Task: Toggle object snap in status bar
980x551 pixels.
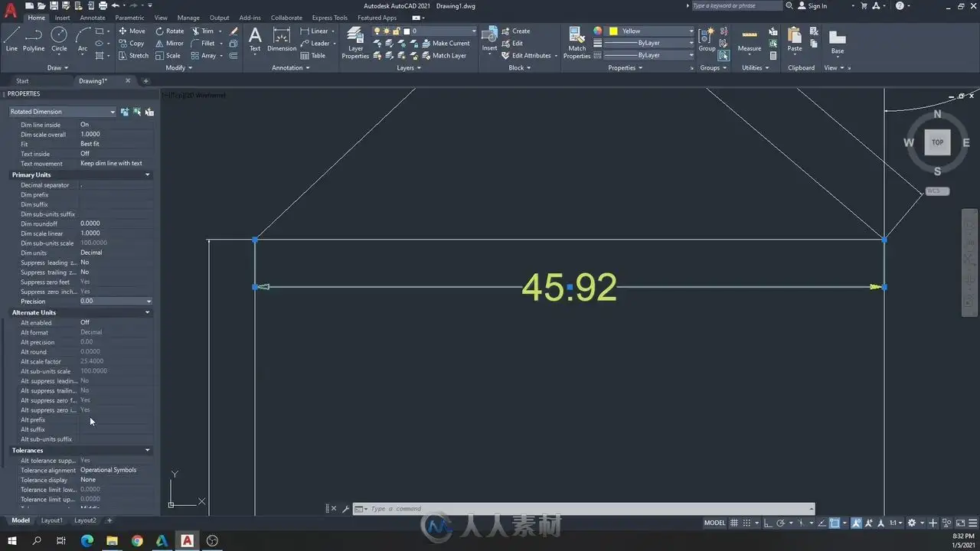Action: [x=835, y=523]
